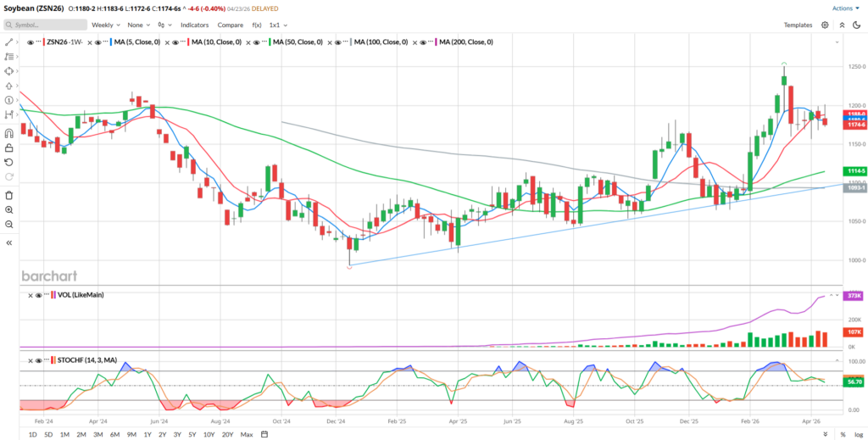868x440 pixels.
Task: Open chart settings gear icon
Action: (825, 25)
